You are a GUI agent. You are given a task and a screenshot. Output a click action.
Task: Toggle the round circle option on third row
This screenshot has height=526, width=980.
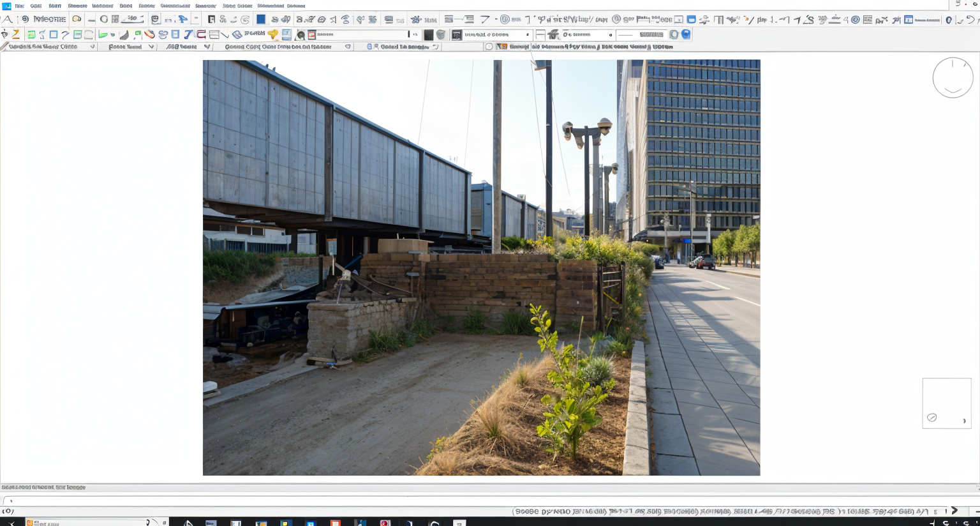point(489,47)
